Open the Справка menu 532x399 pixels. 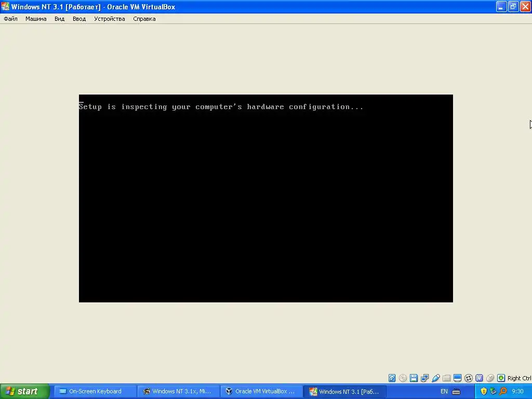[144, 19]
